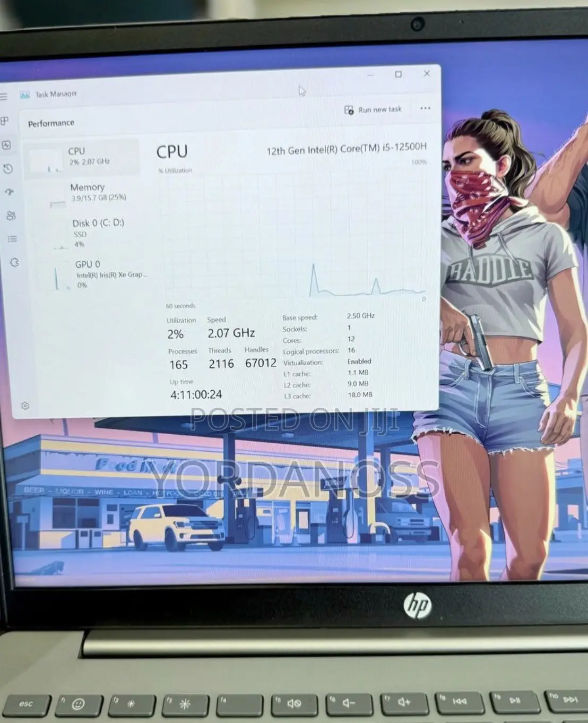Click the Virtualization Enabled value
This screenshot has height=723, width=588.
359,361
